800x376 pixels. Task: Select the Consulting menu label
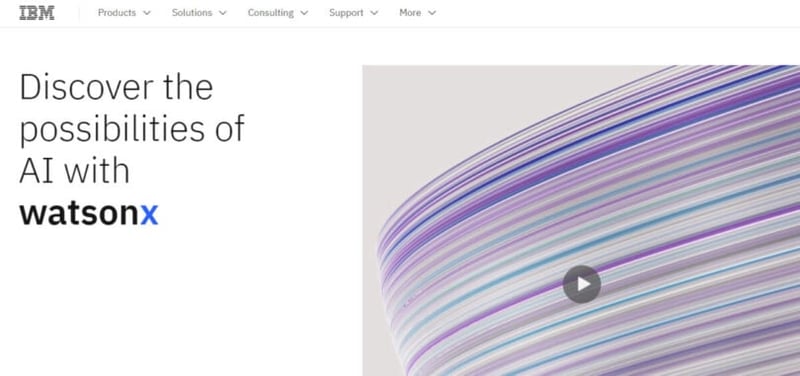pos(270,13)
